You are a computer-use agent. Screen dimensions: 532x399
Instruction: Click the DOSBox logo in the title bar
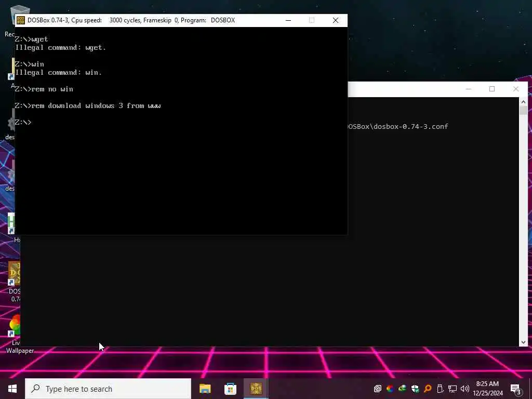click(x=21, y=20)
